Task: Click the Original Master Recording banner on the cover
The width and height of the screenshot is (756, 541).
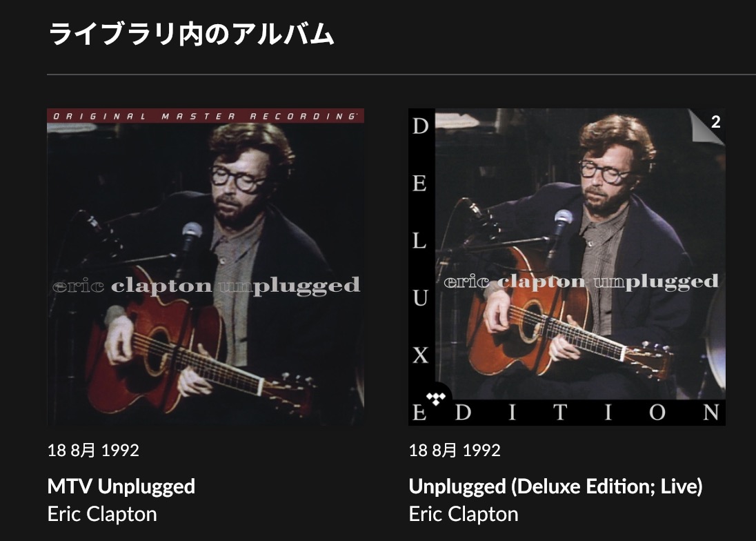Action: tap(206, 116)
